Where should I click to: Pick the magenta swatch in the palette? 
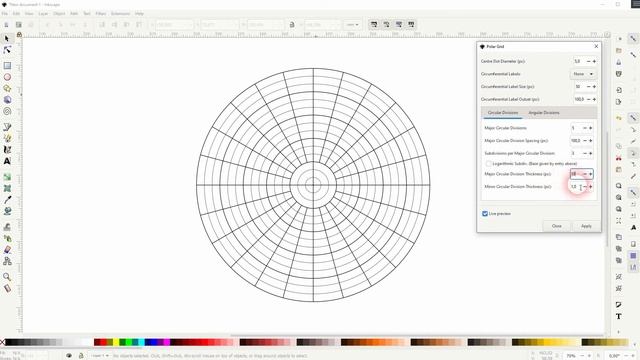pyautogui.click(x=167, y=342)
